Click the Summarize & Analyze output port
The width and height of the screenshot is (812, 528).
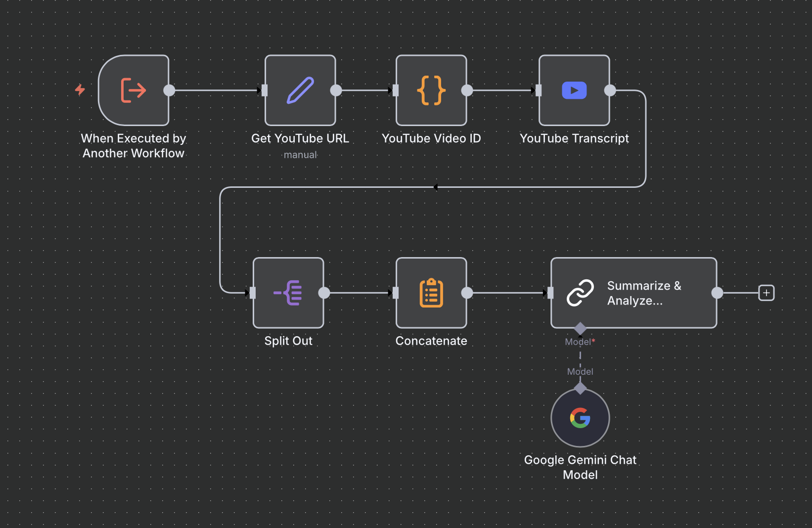point(717,293)
